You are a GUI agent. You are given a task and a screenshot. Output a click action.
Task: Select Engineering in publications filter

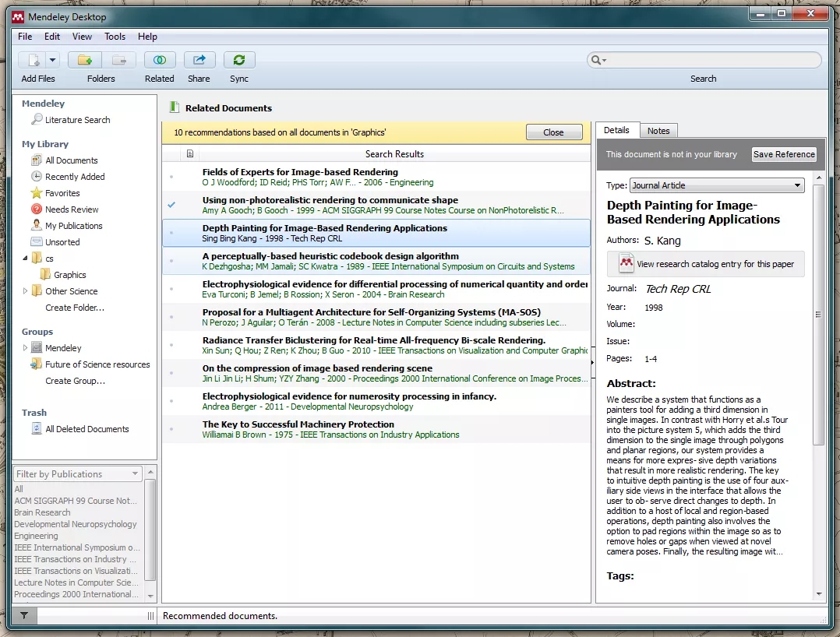coord(36,536)
